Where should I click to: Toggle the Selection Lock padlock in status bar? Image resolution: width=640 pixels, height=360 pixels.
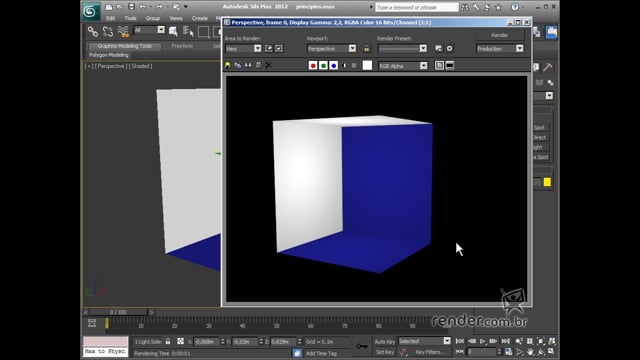pyautogui.click(x=168, y=341)
